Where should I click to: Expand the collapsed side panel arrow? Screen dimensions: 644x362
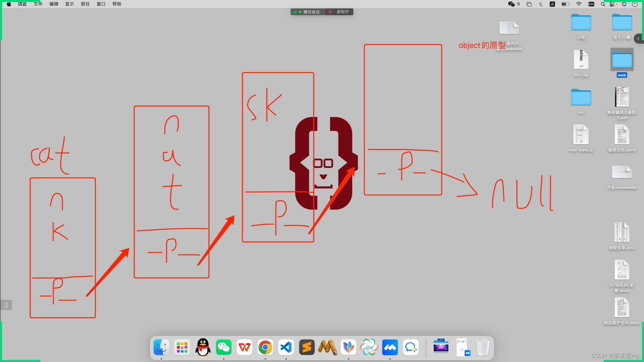tap(638, 39)
